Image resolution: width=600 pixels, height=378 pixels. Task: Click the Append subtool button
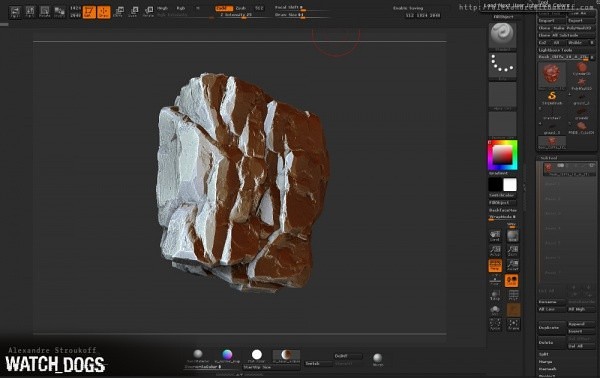[x=581, y=324]
